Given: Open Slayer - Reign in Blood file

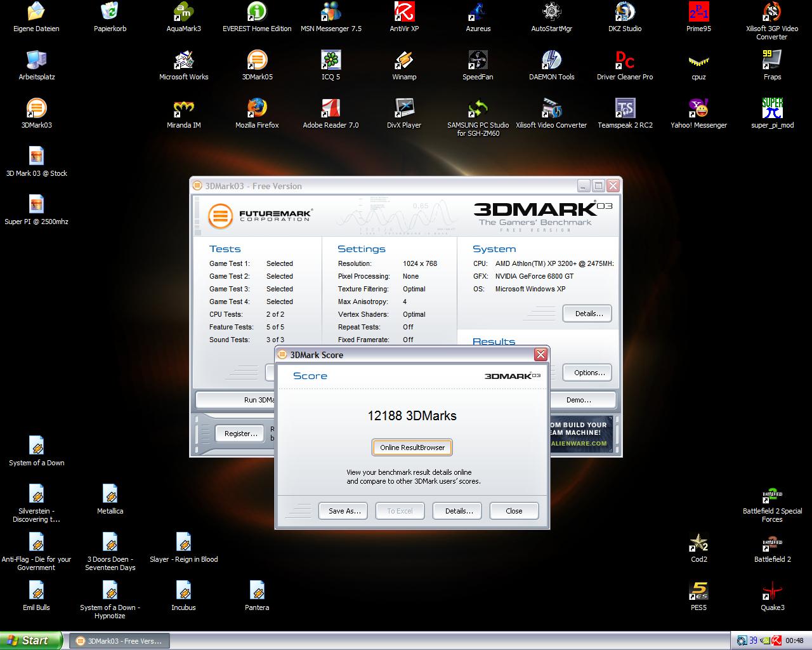Looking at the screenshot, I should pos(184,548).
